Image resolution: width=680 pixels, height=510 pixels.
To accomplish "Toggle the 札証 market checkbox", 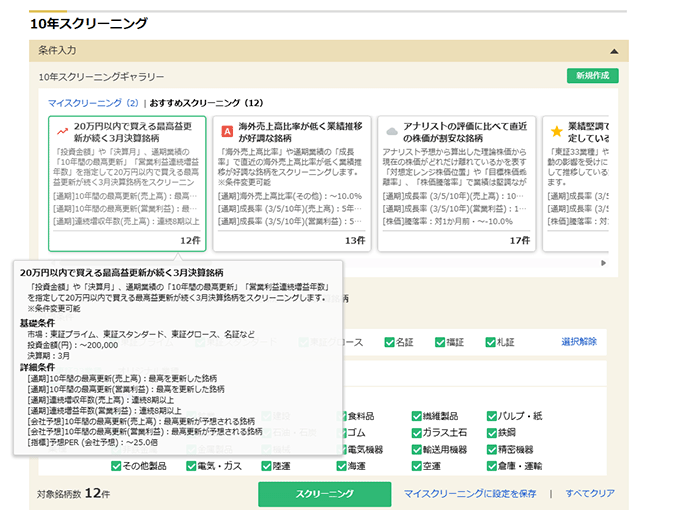I will tap(490, 342).
